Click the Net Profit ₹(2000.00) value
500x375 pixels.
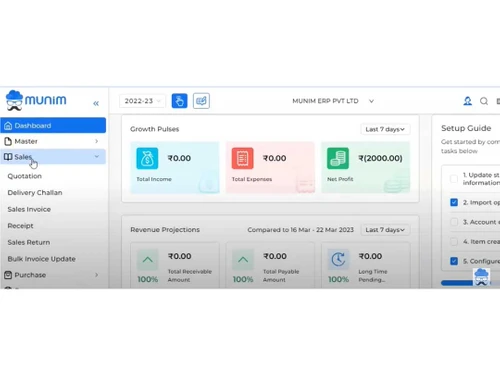[x=380, y=158]
